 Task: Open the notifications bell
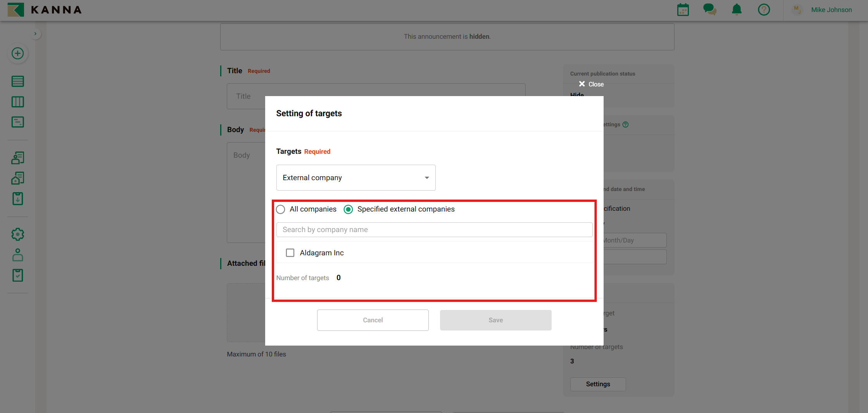click(x=737, y=10)
